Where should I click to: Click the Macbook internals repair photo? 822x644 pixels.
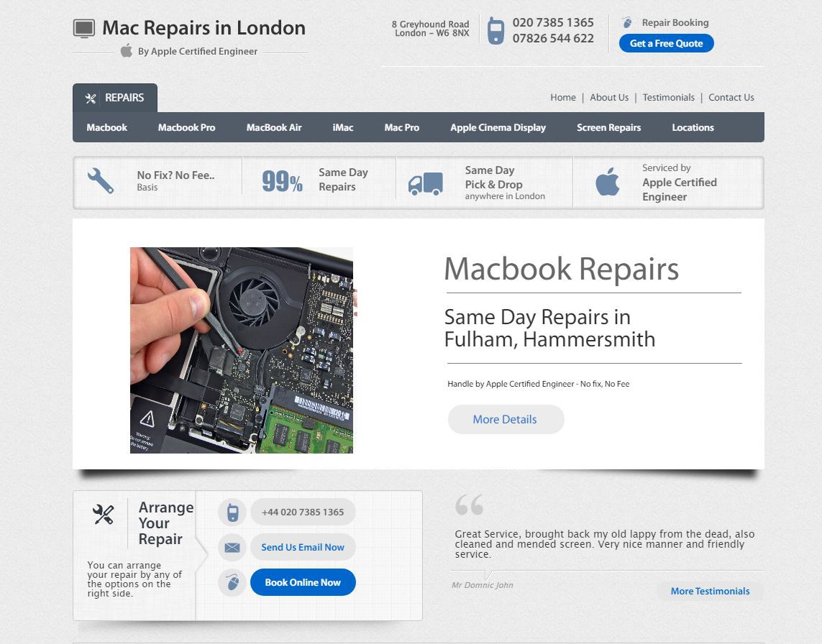click(242, 350)
